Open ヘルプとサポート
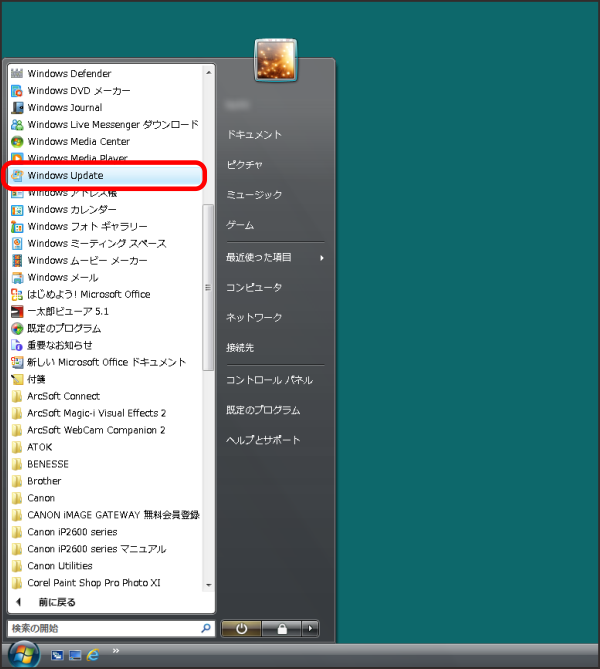Screen dimensions: 600x669 click(x=263, y=440)
